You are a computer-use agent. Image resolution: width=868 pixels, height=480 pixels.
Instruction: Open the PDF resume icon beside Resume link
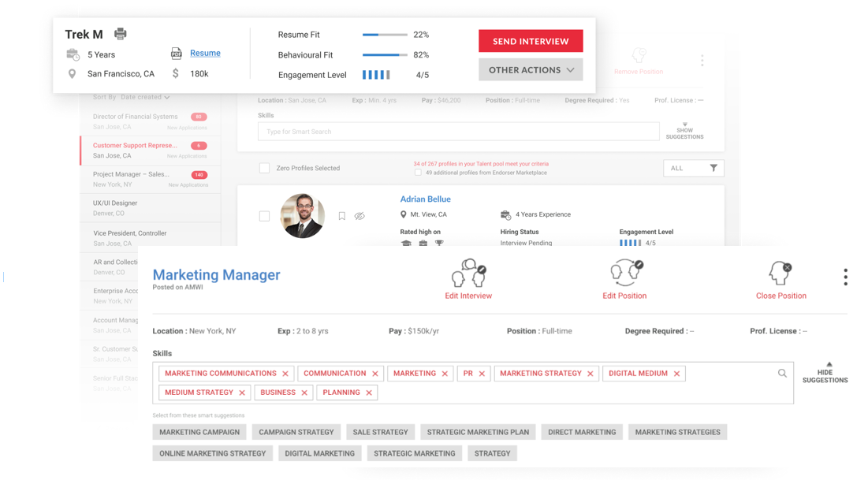(x=177, y=54)
